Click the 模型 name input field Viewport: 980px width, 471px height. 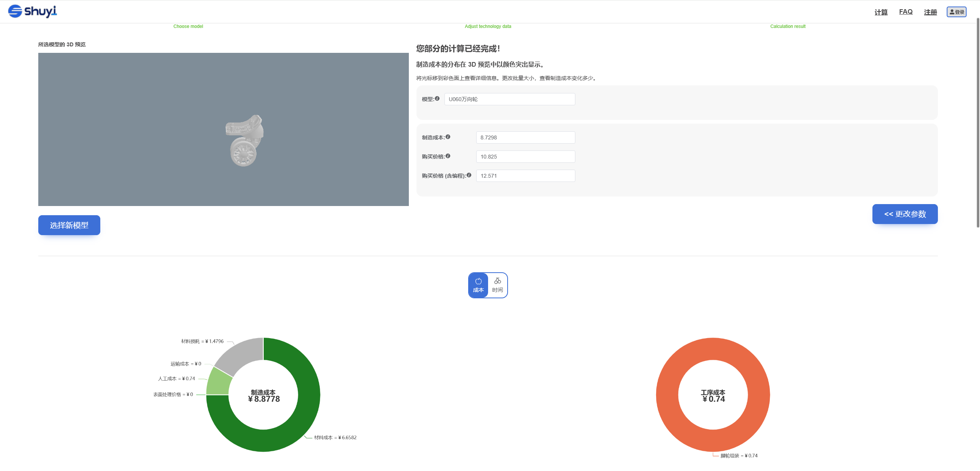coord(510,99)
